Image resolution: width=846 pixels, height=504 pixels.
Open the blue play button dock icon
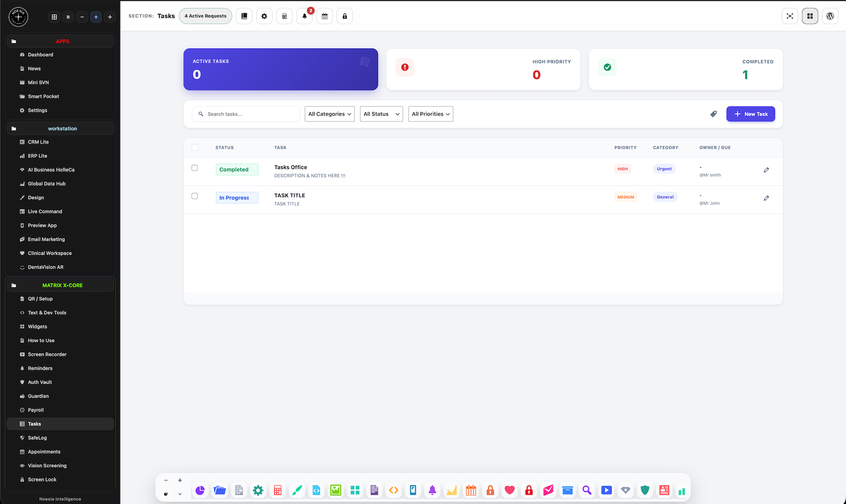click(x=606, y=490)
